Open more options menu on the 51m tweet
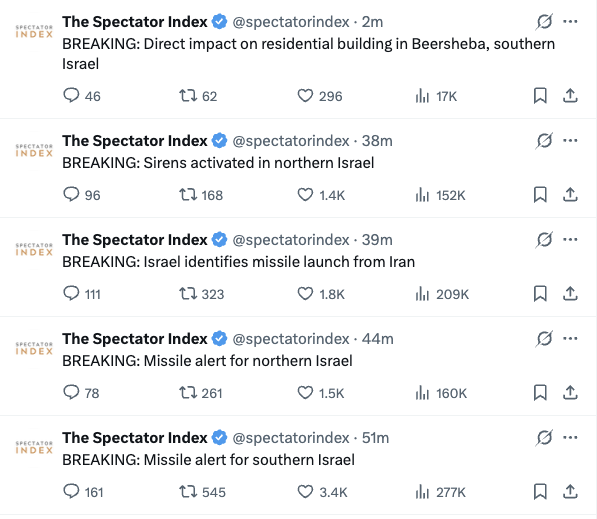597x519 pixels. click(570, 438)
